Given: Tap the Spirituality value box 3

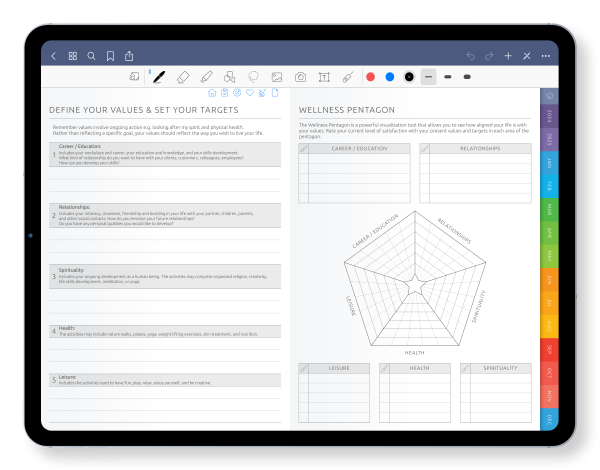Looking at the screenshot, I should [x=165, y=276].
